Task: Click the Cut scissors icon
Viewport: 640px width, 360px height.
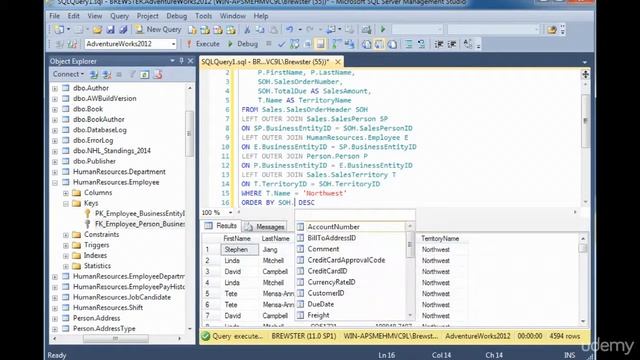Action: click(247, 29)
